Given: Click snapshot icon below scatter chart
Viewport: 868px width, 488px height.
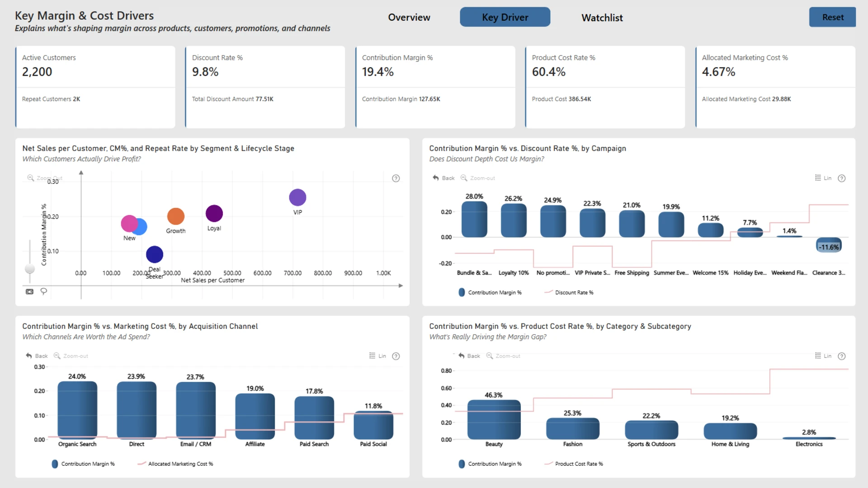Looking at the screenshot, I should click(29, 291).
